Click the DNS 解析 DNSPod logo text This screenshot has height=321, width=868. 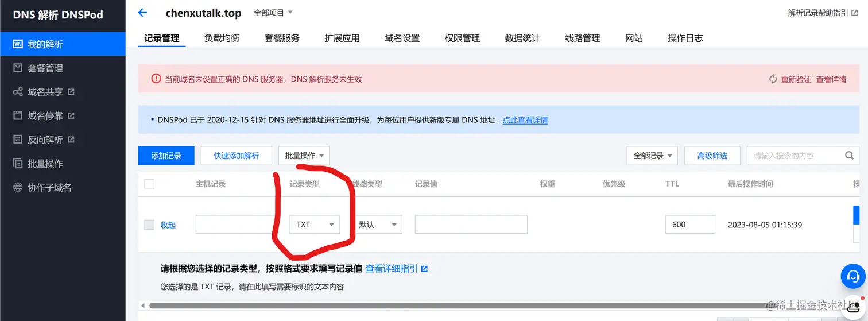(x=58, y=14)
